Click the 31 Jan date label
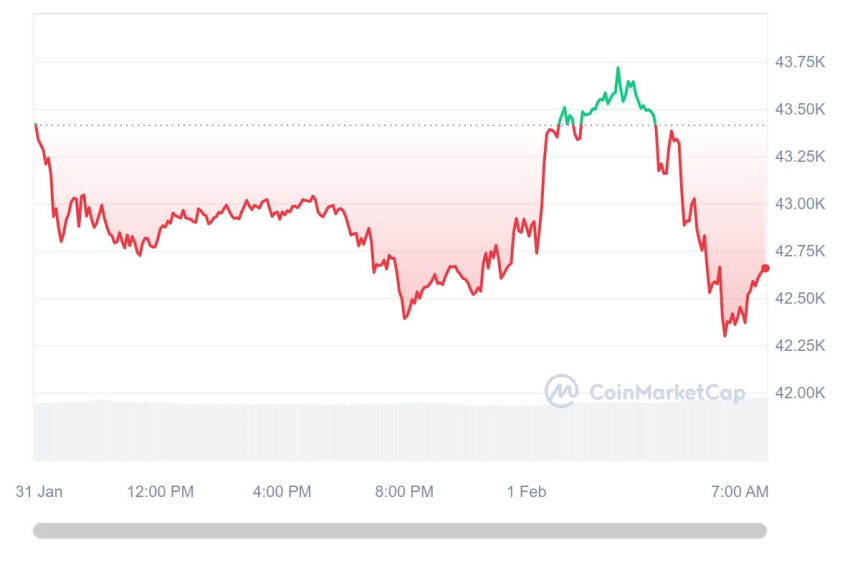 click(40, 491)
